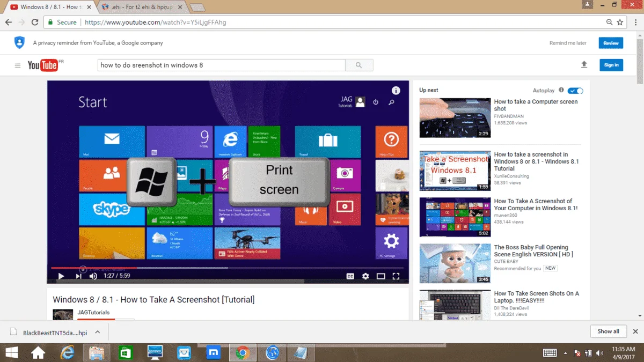Image resolution: width=644 pixels, height=362 pixels.
Task: Click the JAGTutorials channel name
Action: click(93, 313)
